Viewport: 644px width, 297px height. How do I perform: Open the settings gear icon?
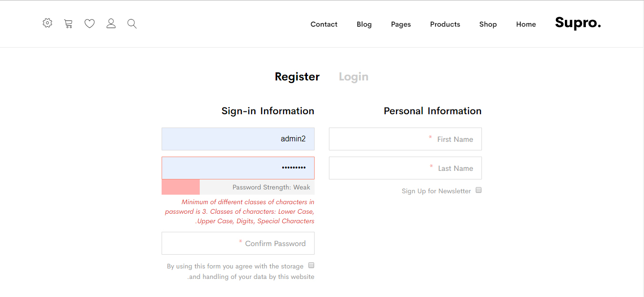point(47,23)
